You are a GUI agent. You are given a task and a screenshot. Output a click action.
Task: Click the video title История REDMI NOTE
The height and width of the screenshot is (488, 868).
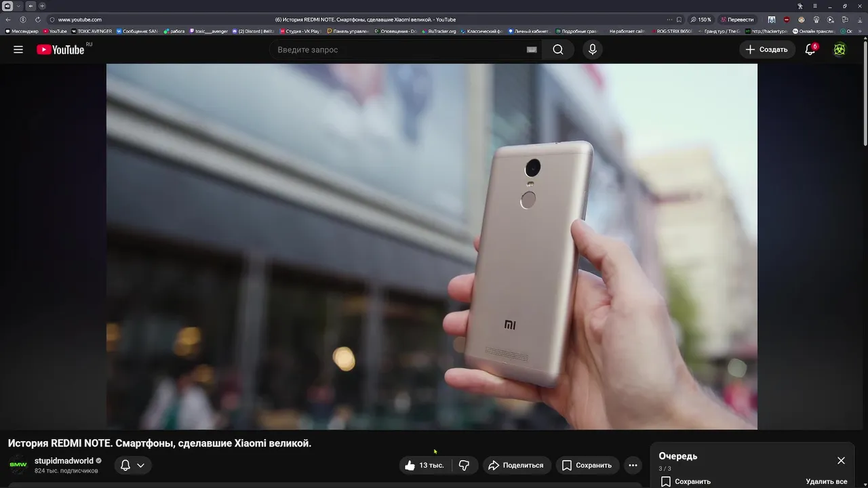click(159, 443)
